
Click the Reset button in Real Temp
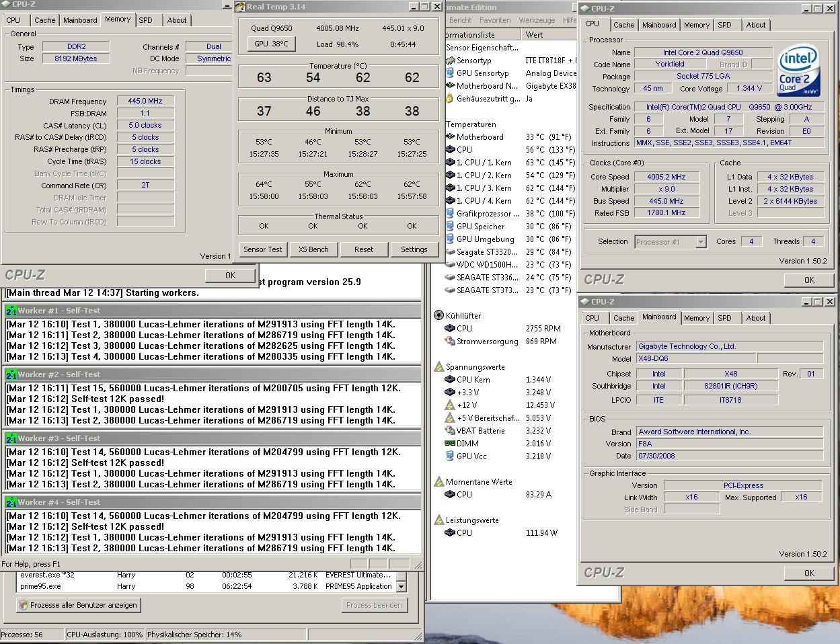pos(364,249)
